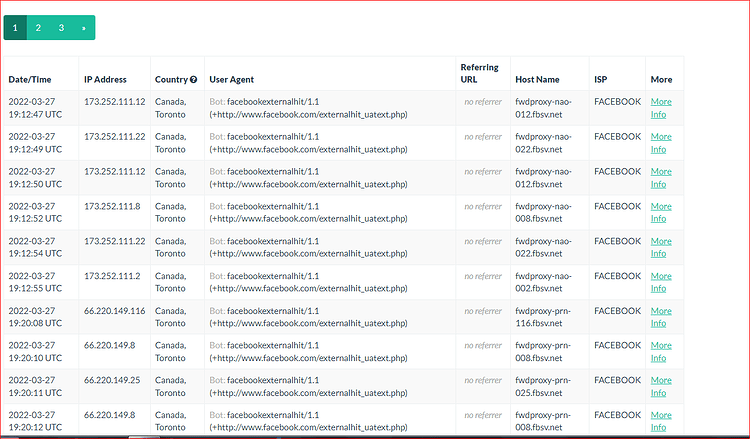Go to pagination page 3
This screenshot has height=439, width=750.
tap(61, 28)
